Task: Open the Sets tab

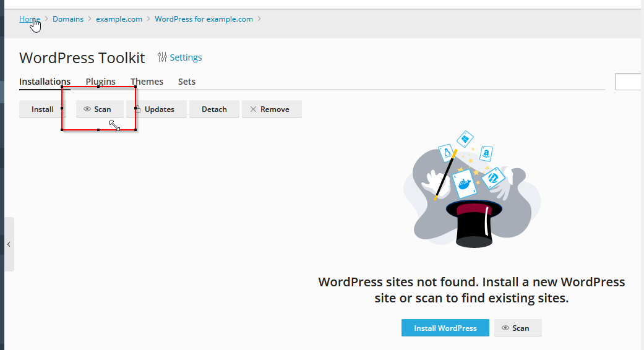Action: pos(186,82)
